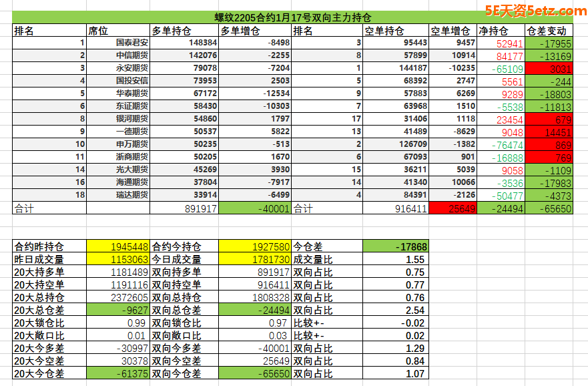
Task: Open the 5E天资 5etz.com watermark link
Action: tap(535, 11)
